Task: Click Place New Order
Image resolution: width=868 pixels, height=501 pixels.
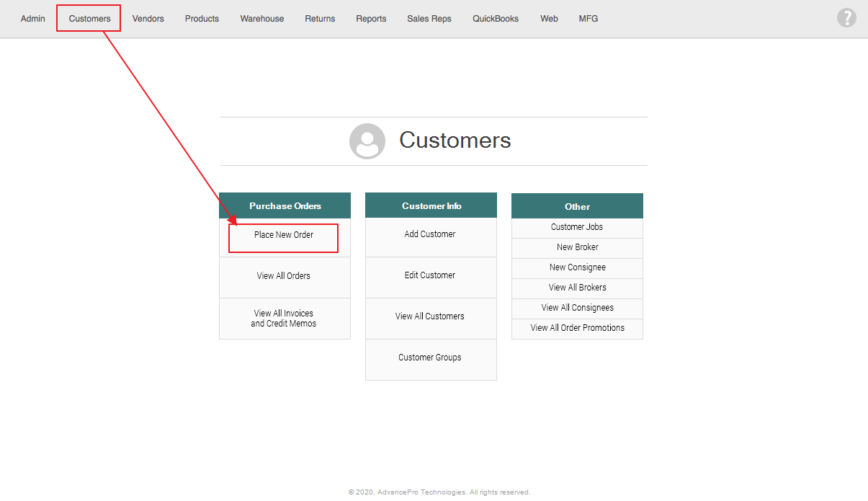Action: click(x=284, y=235)
